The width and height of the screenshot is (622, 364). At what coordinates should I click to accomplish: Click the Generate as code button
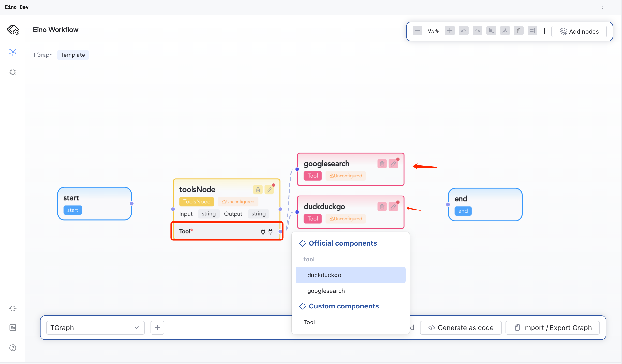pos(460,327)
